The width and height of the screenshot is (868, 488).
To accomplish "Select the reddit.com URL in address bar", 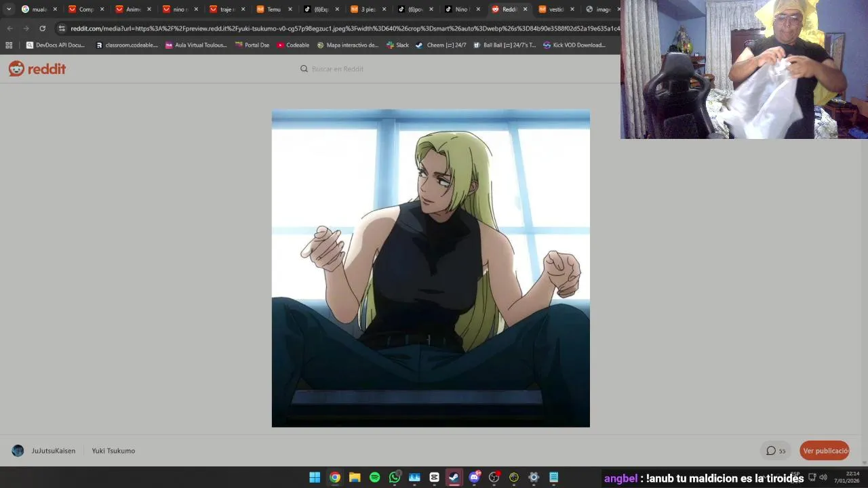I will pyautogui.click(x=344, y=28).
